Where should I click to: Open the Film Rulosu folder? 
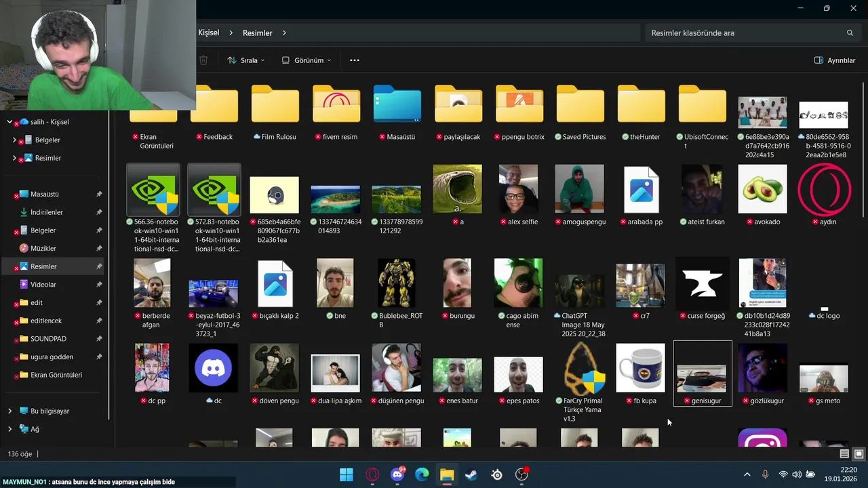275,112
